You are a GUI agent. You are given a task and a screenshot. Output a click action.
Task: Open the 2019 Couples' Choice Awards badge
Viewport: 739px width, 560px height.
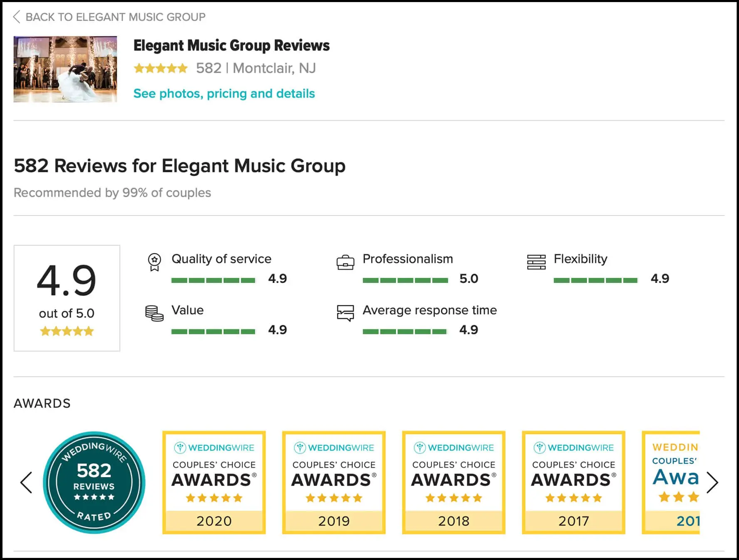pos(334,483)
